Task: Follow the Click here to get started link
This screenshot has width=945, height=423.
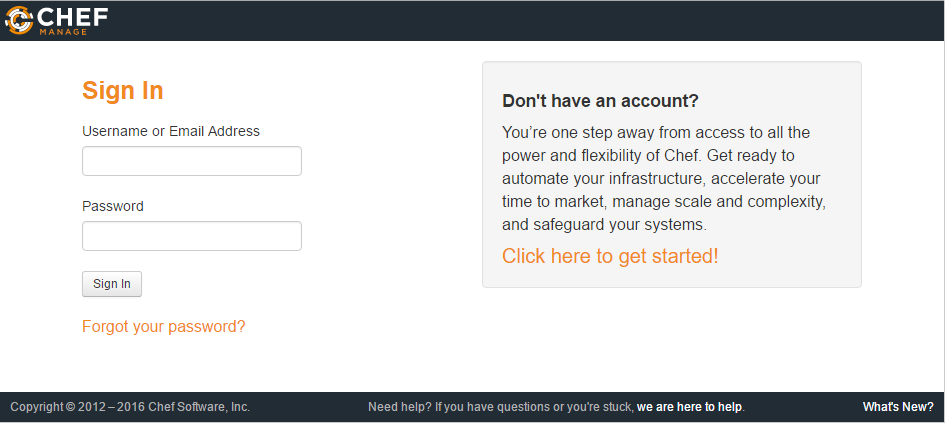Action: (x=610, y=256)
